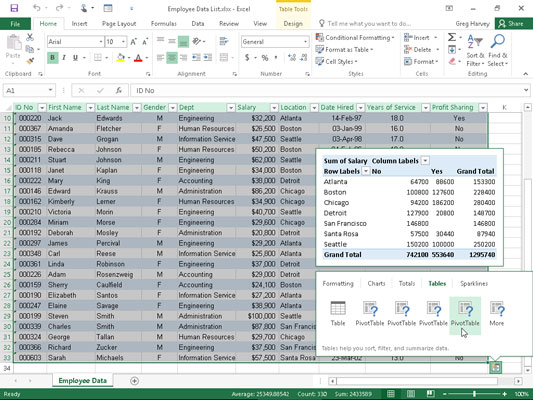Toggle Bold formatting button

[52, 57]
